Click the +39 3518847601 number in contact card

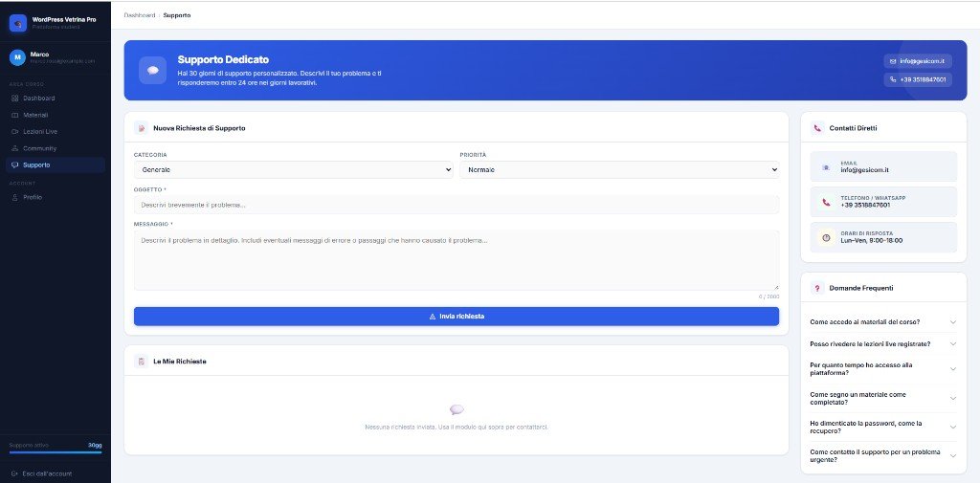(x=865, y=205)
